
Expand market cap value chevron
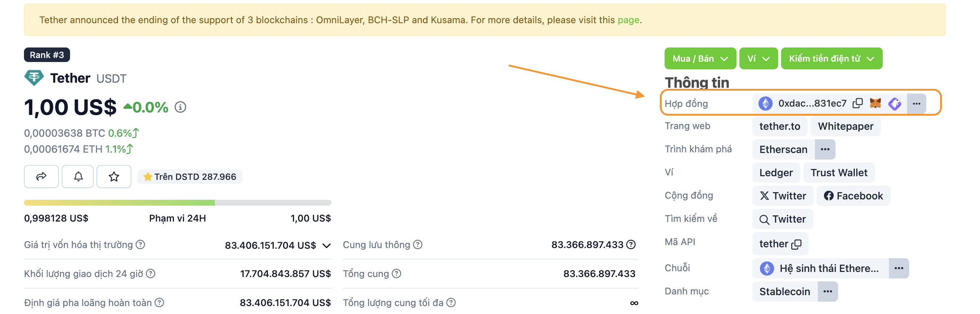(x=326, y=245)
